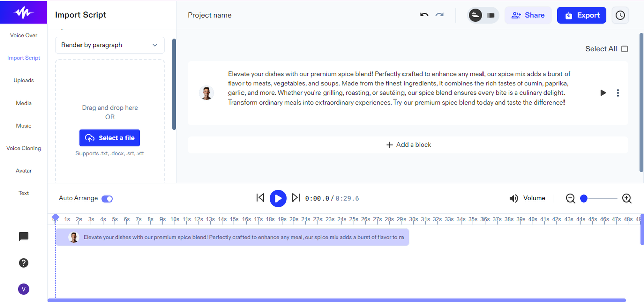Redo the last action
The height and width of the screenshot is (302, 644).
(x=440, y=15)
